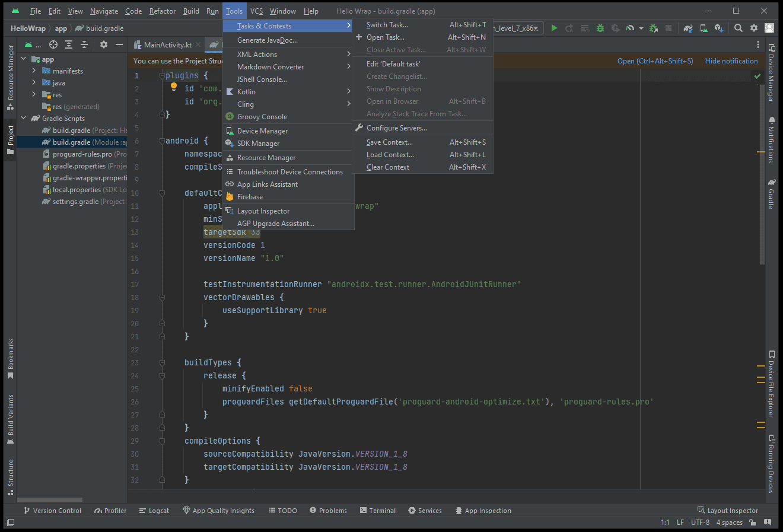Viewport: 783px width, 532px height.
Task: Click the Search Everywhere magnifier icon
Action: [x=739, y=28]
